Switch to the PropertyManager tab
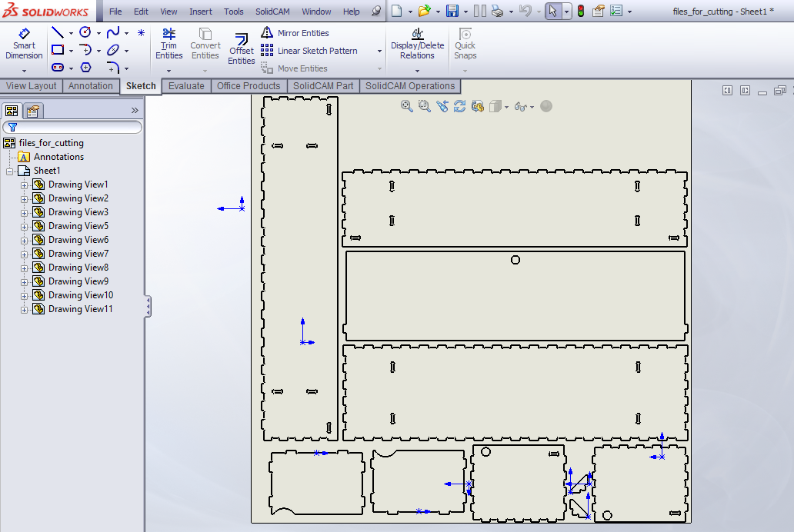794x532 pixels. (x=33, y=111)
